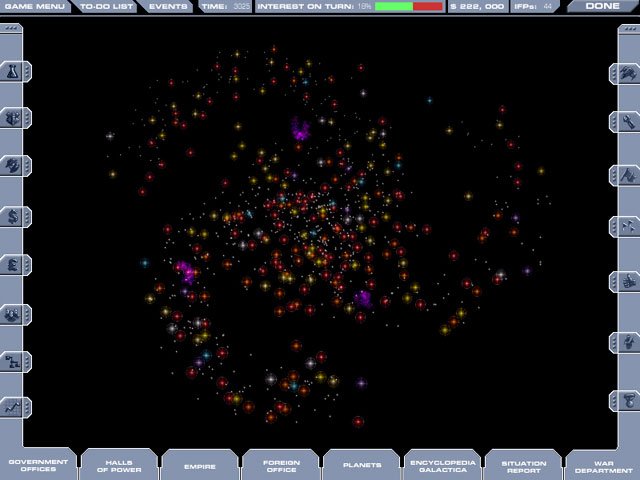Screen dimensions: 640x480
Task: Click the trophy icon in right sidebar
Action: point(625,400)
